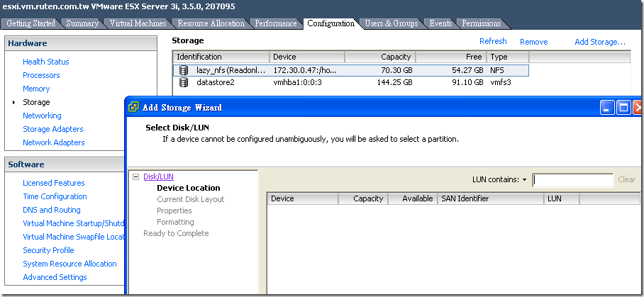This screenshot has height=297, width=644.
Task: Open the Permissions tab
Action: pyautogui.click(x=482, y=23)
